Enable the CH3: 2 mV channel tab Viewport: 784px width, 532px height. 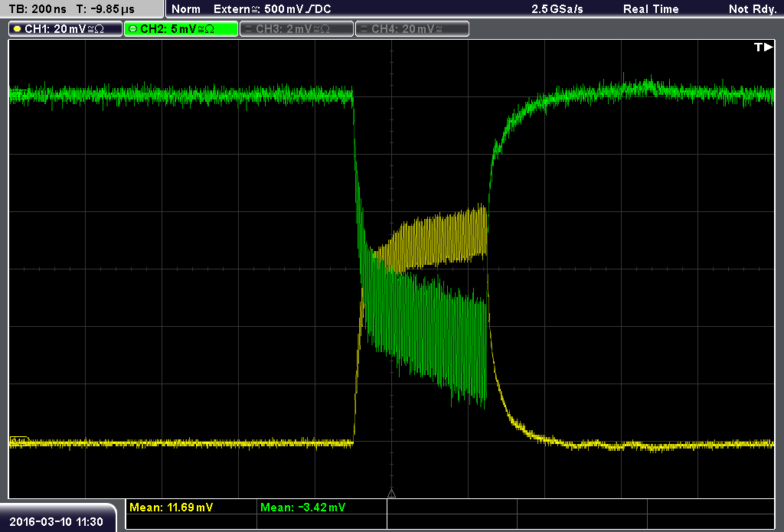296,29
